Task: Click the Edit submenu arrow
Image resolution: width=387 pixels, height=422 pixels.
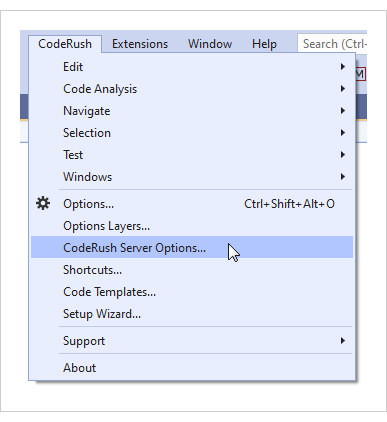Action: (343, 67)
